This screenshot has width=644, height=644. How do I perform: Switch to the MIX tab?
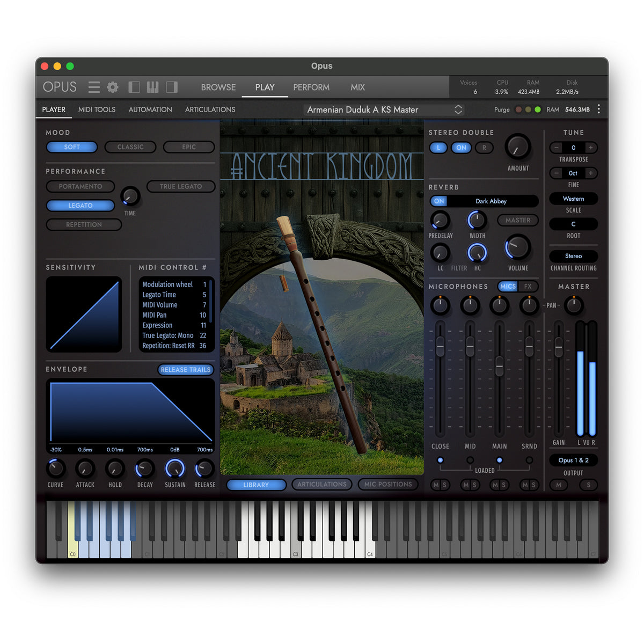tap(358, 87)
